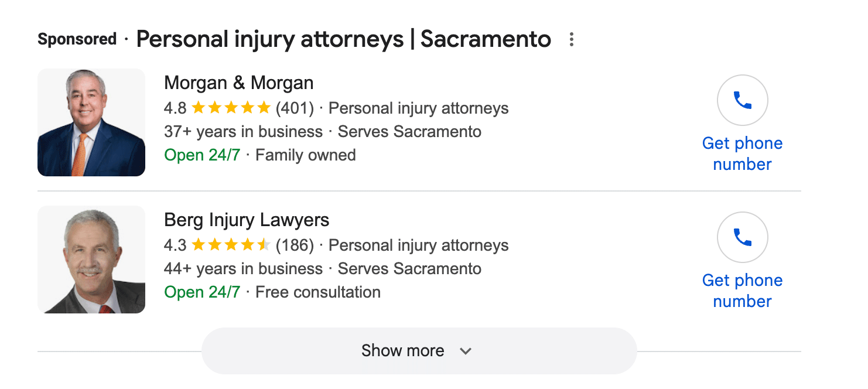Click the Sponsored label
Viewport: 868px width, 389px height.
[x=77, y=40]
